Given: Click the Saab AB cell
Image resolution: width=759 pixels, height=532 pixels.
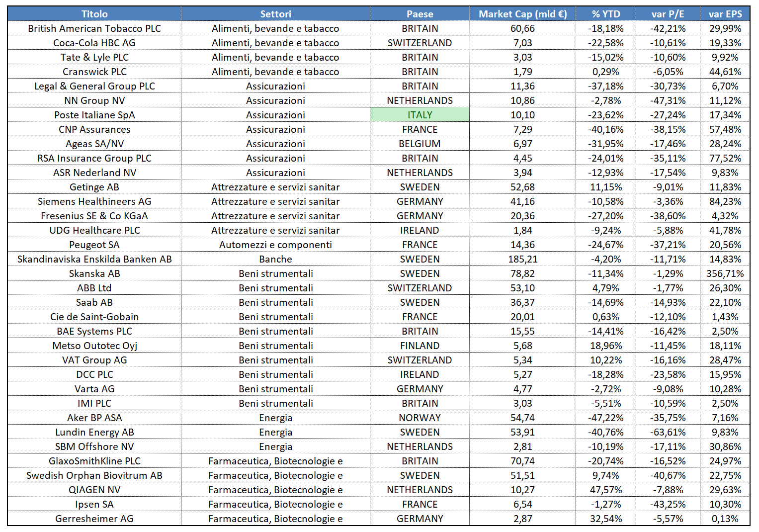Looking at the screenshot, I should (x=94, y=302).
